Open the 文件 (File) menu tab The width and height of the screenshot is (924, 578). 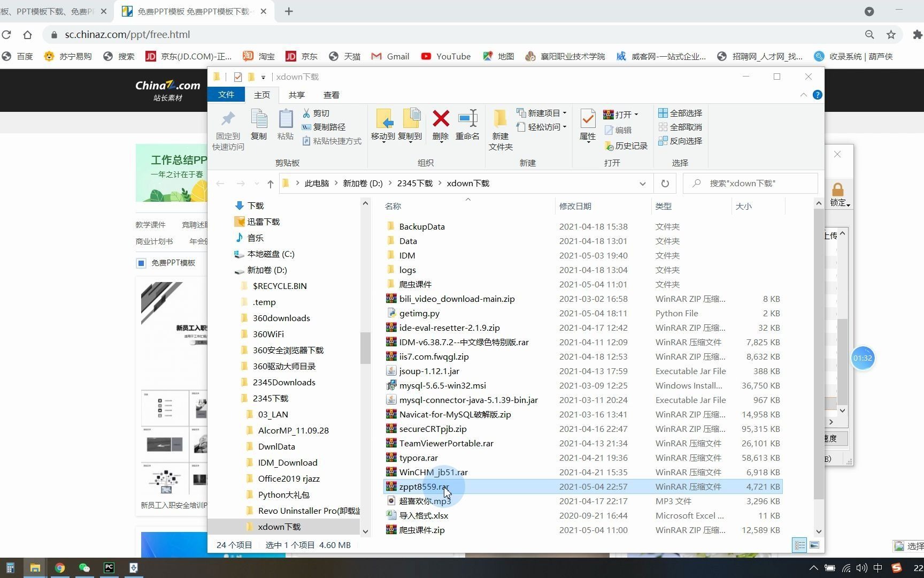(226, 95)
